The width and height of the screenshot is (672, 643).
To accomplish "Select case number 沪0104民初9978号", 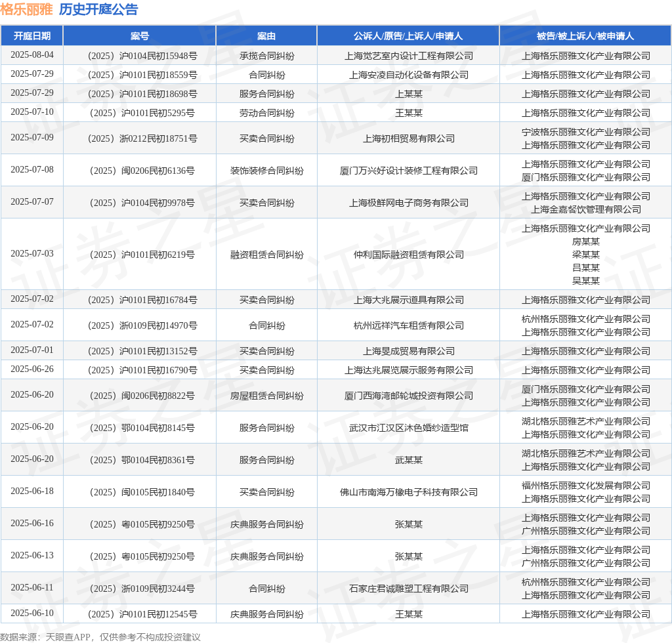I will [142, 203].
